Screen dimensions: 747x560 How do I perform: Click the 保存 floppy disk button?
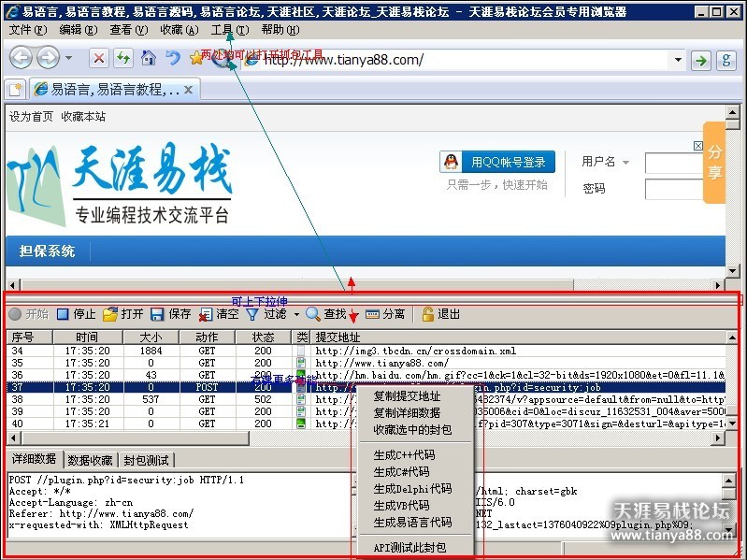[x=170, y=314]
